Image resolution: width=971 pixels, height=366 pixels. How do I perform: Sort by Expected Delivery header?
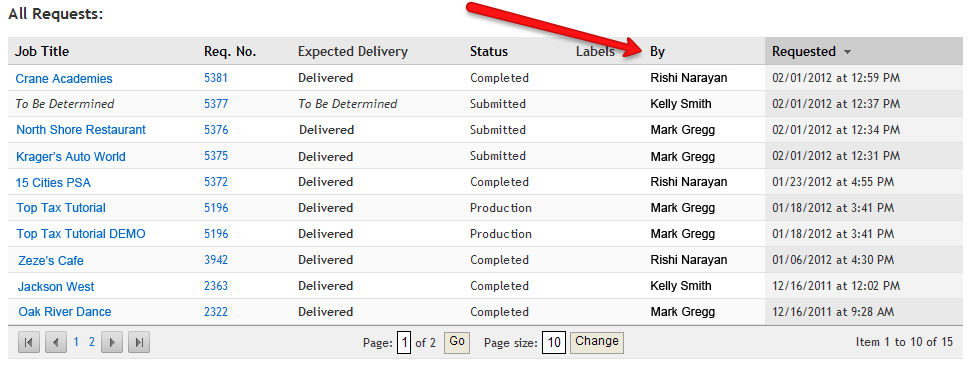click(x=353, y=51)
